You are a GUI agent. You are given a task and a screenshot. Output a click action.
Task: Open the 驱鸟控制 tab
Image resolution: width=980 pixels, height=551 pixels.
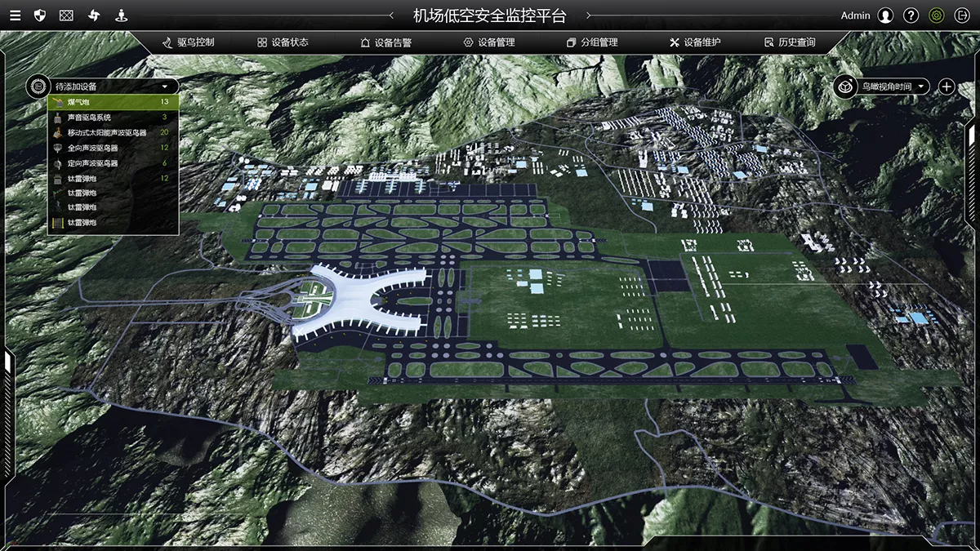189,42
